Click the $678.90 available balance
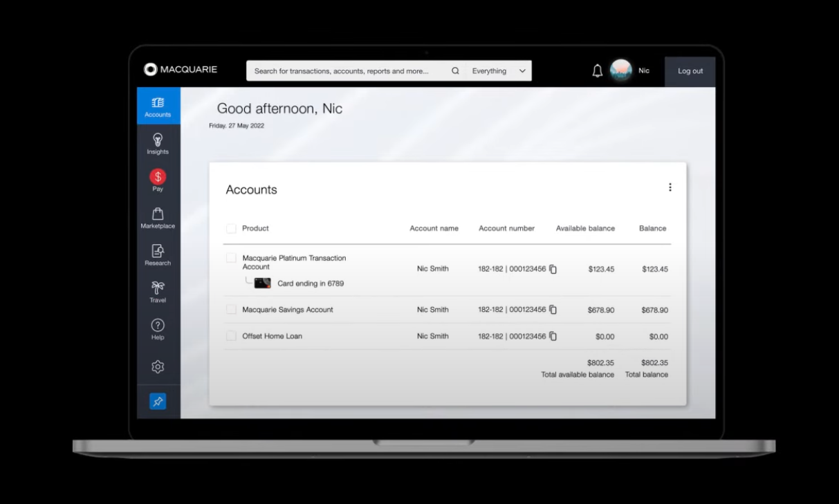 [x=601, y=310]
